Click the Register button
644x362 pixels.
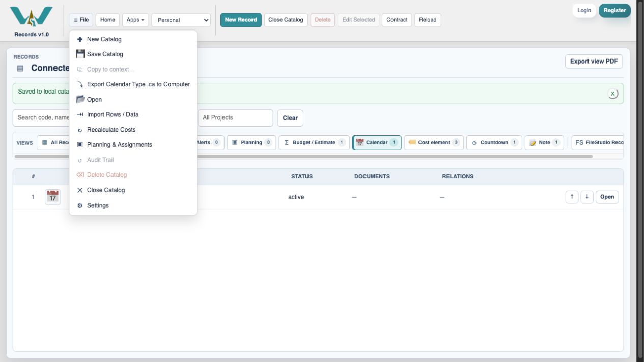coord(614,10)
